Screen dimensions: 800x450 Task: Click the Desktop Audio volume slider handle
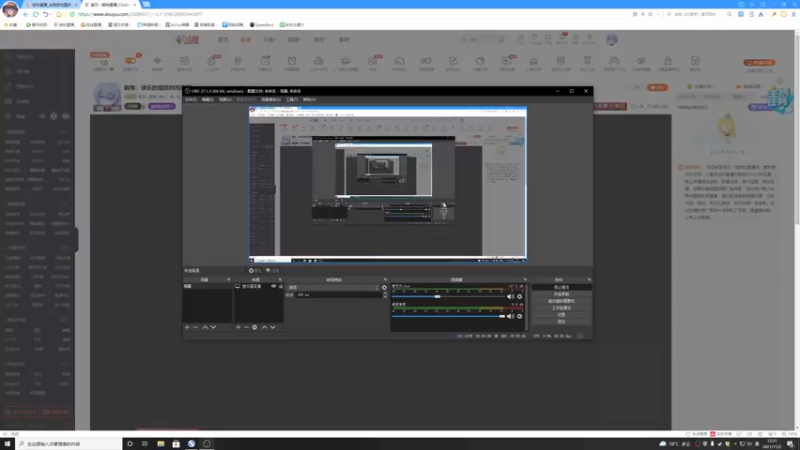[502, 316]
